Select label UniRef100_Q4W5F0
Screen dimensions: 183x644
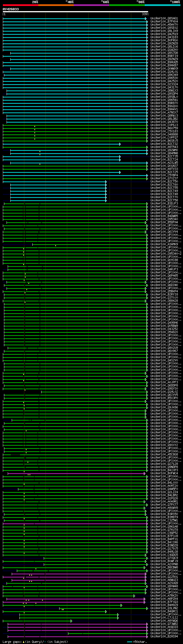(x=164, y=489)
